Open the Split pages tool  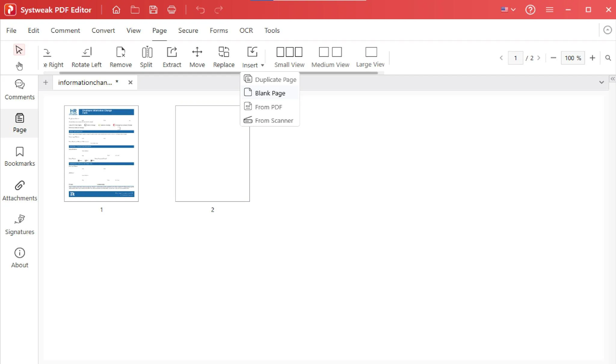pos(146,57)
